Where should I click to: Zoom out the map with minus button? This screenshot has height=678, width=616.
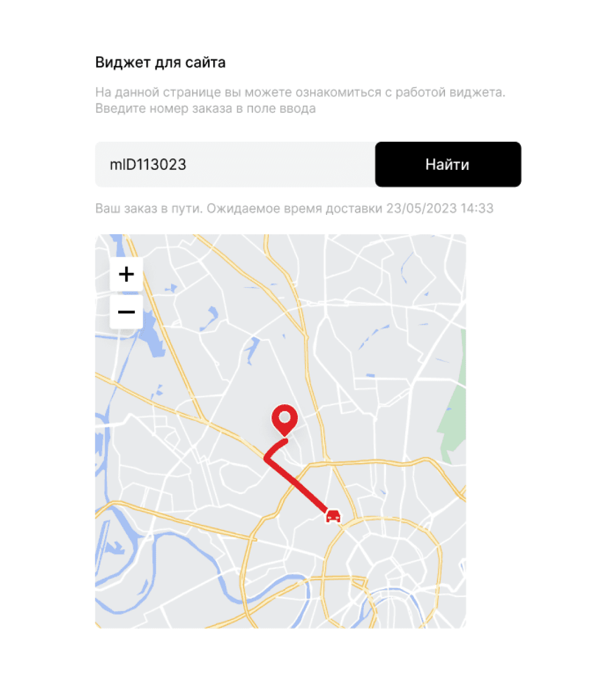[126, 312]
